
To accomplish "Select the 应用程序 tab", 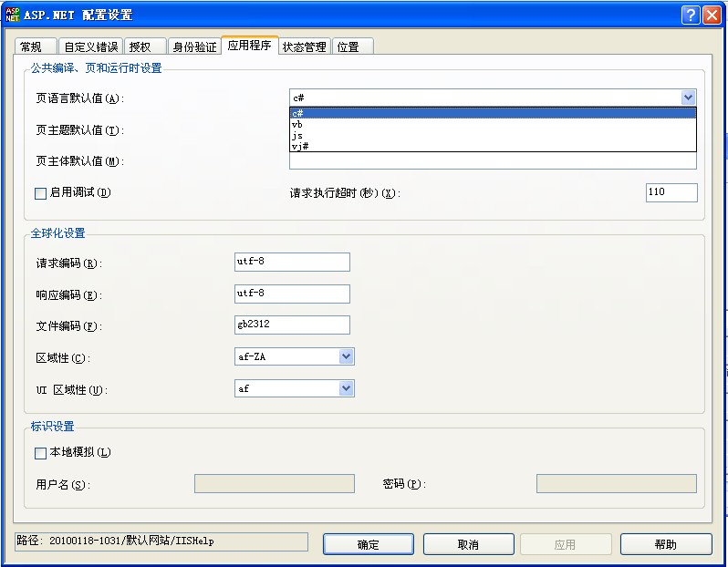I will coord(250,46).
